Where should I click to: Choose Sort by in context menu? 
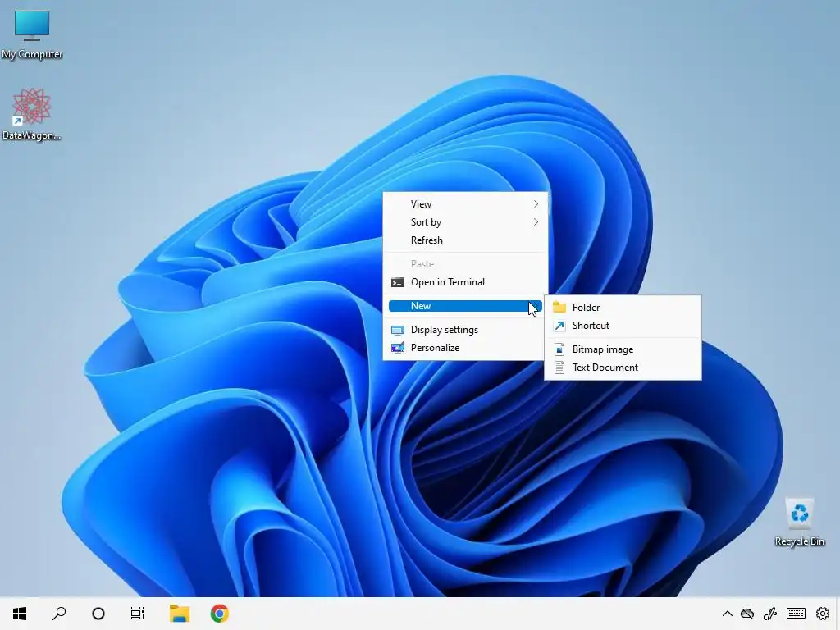point(465,221)
